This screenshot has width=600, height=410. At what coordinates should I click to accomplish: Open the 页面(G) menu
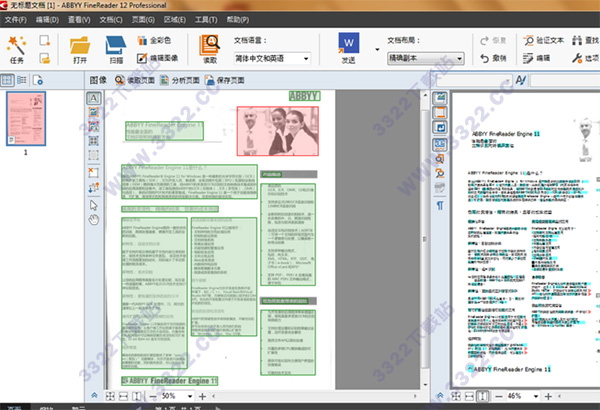pos(143,20)
